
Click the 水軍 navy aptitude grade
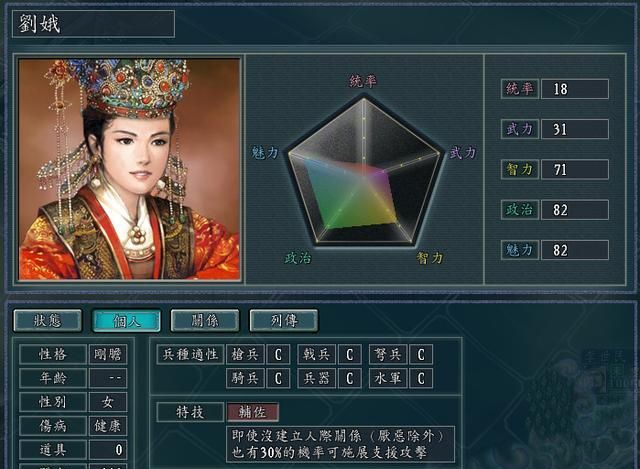pyautogui.click(x=421, y=378)
